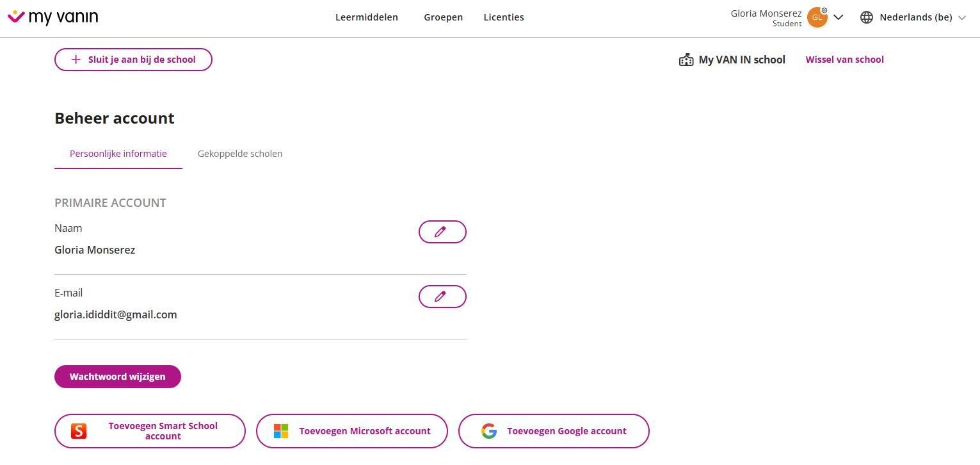The image size is (980, 465).
Task: Click the plus icon in Sluit je aan
Action: pos(76,60)
